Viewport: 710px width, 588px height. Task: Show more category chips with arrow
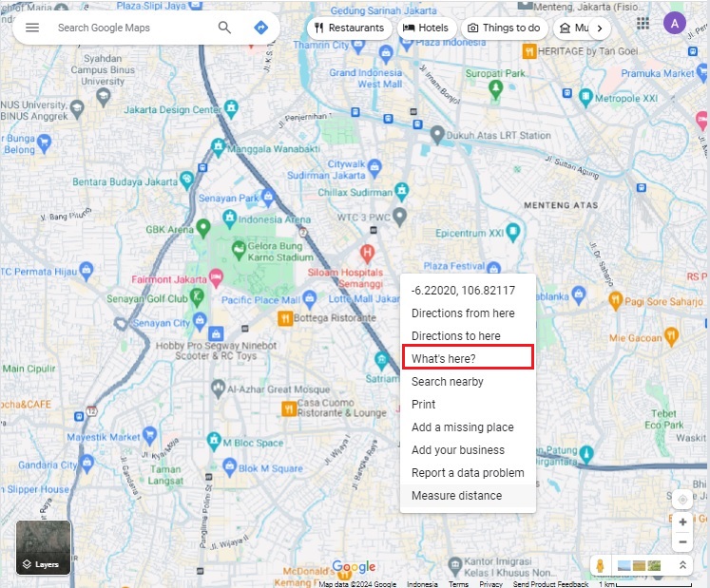[x=600, y=28]
